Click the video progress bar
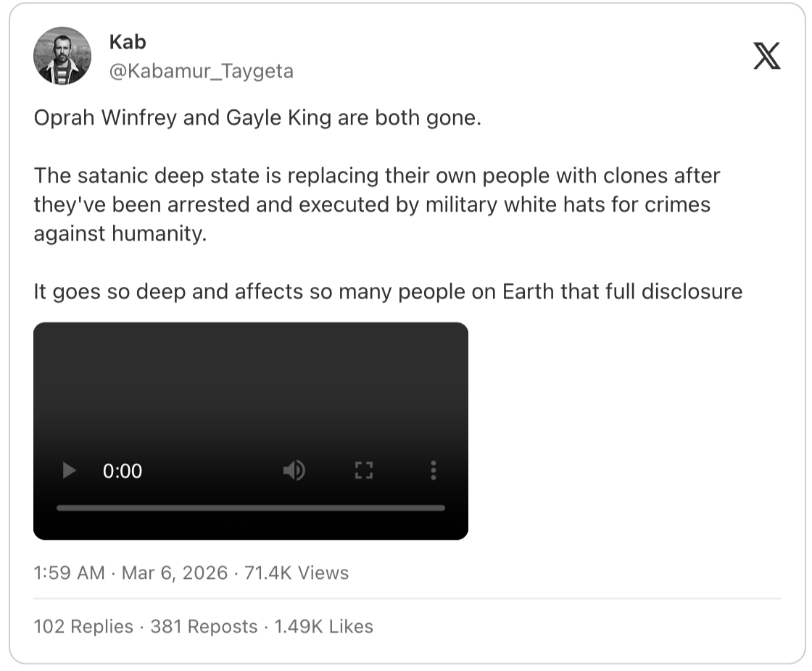812x671 pixels. (250, 508)
